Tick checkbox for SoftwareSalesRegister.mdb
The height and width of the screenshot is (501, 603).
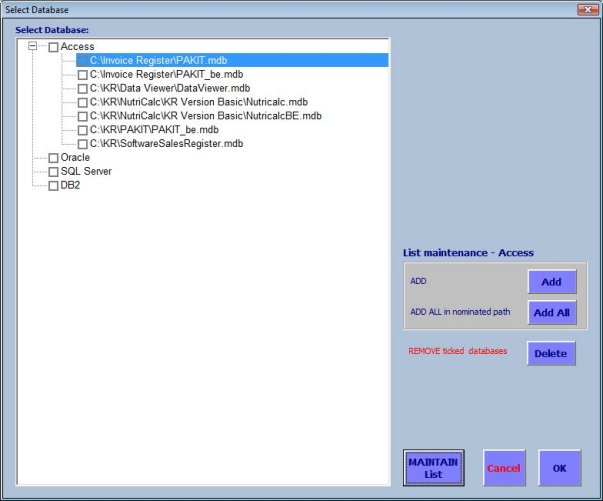pos(83,144)
